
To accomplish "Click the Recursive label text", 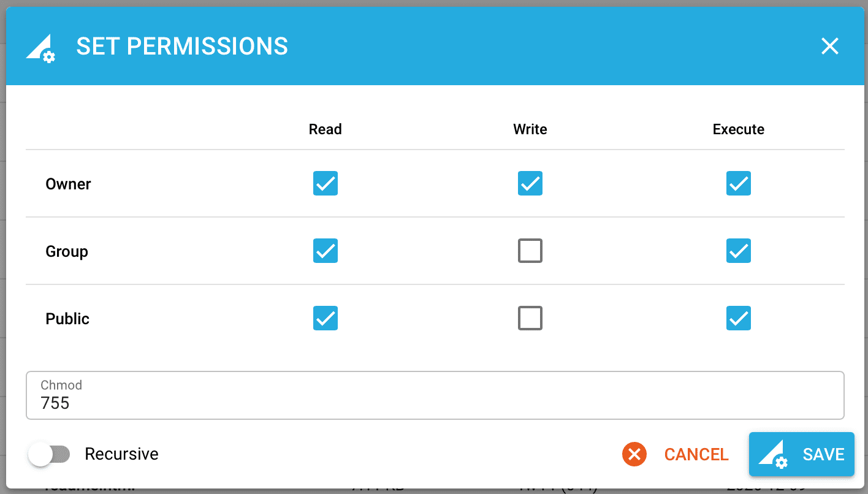I will tap(121, 454).
